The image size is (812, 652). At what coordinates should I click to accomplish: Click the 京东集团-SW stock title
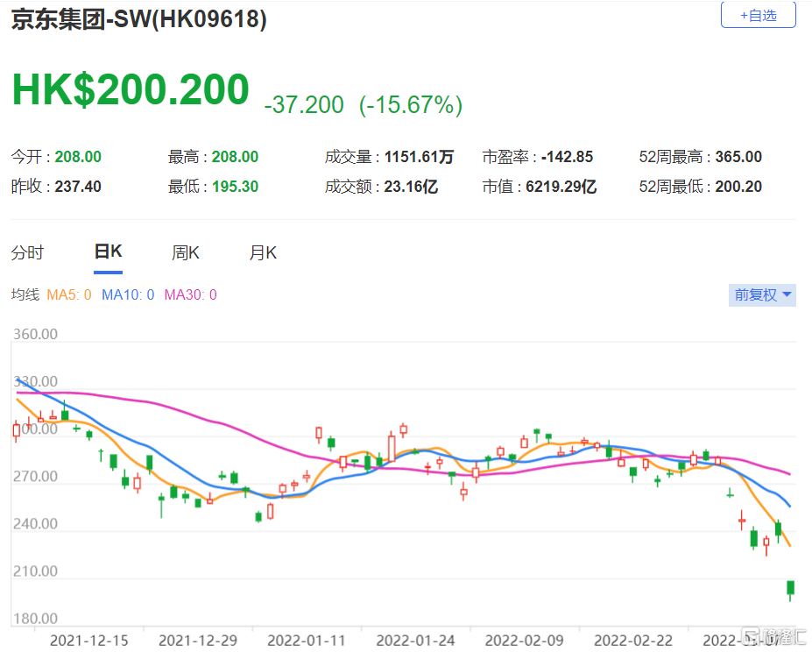138,18
